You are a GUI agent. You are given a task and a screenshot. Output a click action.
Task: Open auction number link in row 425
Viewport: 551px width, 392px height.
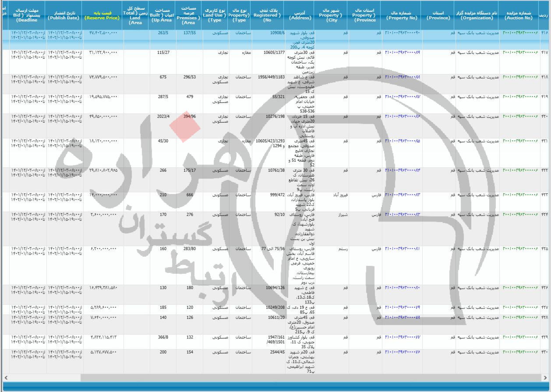click(520, 248)
